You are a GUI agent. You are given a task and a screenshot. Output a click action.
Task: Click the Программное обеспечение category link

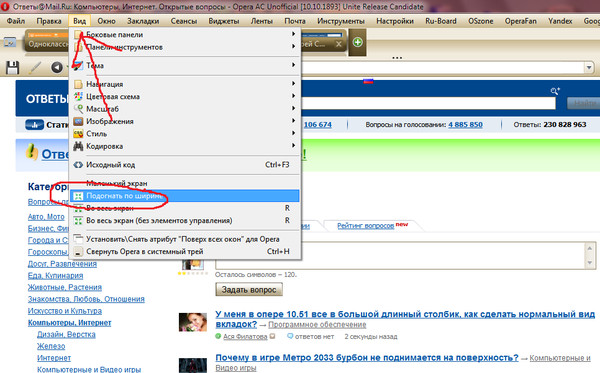[x=317, y=324]
